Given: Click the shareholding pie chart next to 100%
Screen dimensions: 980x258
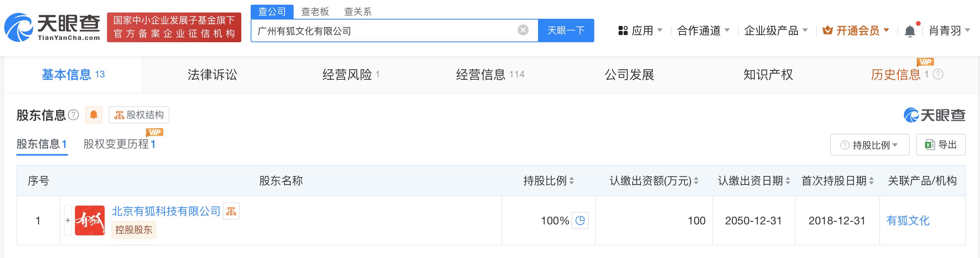Looking at the screenshot, I should pyautogui.click(x=581, y=220).
